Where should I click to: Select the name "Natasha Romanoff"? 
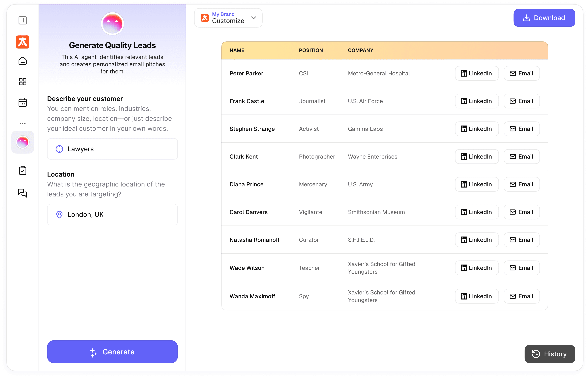point(255,240)
